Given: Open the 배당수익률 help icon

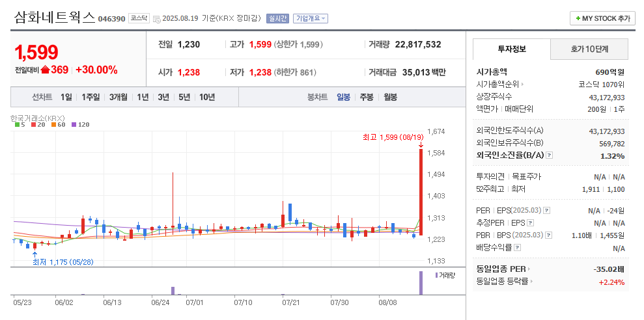Looking at the screenshot, I should 518,247.
